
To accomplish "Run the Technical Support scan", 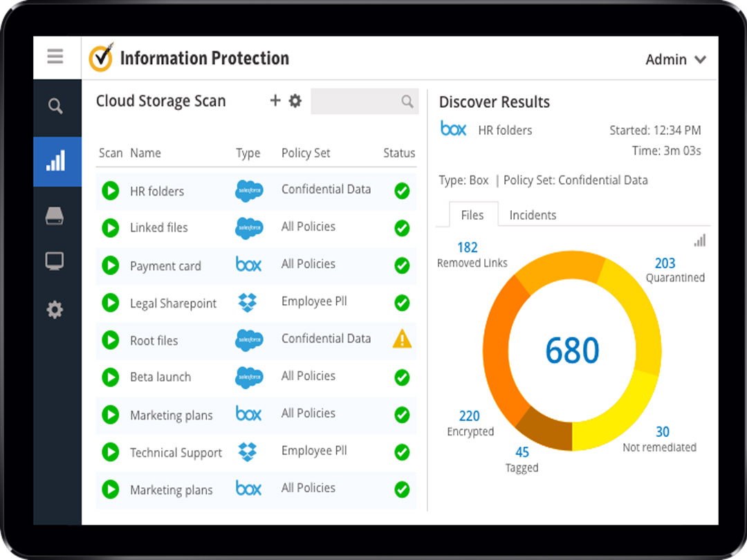I will click(111, 452).
